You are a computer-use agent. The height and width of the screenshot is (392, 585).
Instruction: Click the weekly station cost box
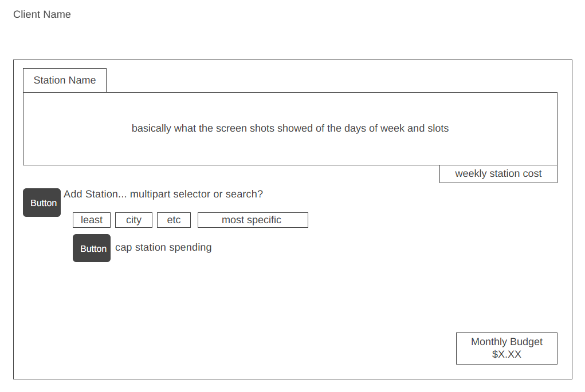[498, 174]
